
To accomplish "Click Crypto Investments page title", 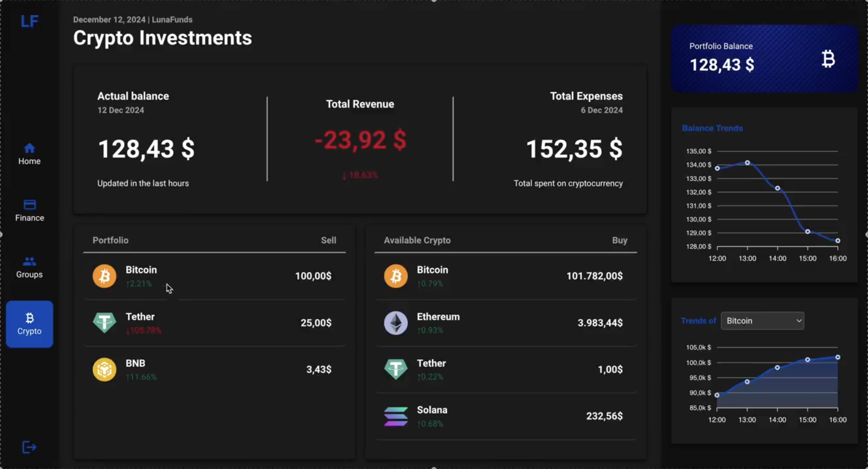I will (x=162, y=38).
